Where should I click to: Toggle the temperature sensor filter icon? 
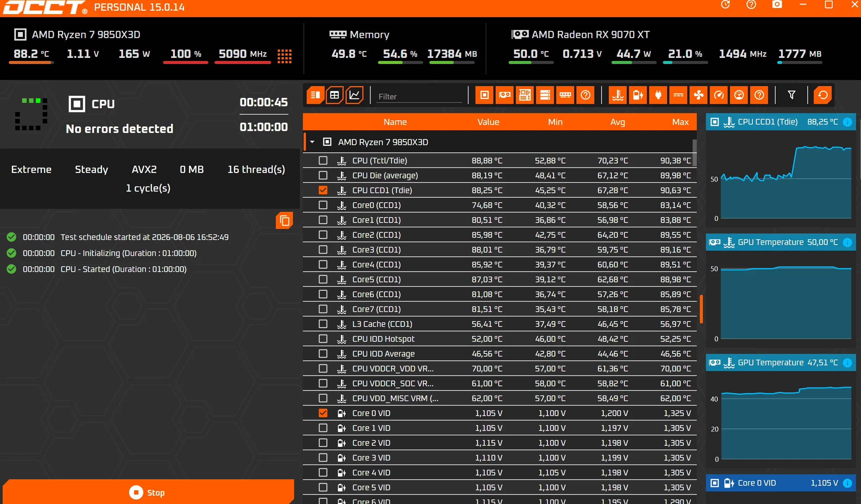(618, 95)
